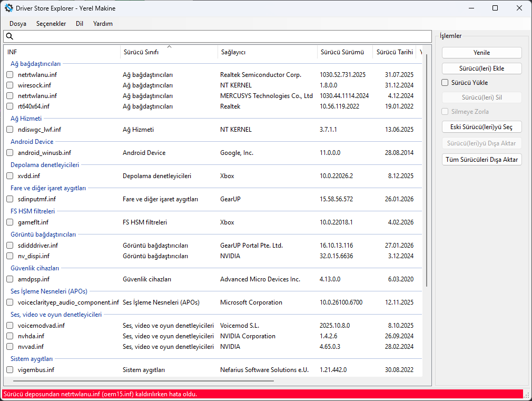Check the rt640x64.inf checkbox
532x401 pixels.
[x=10, y=106]
